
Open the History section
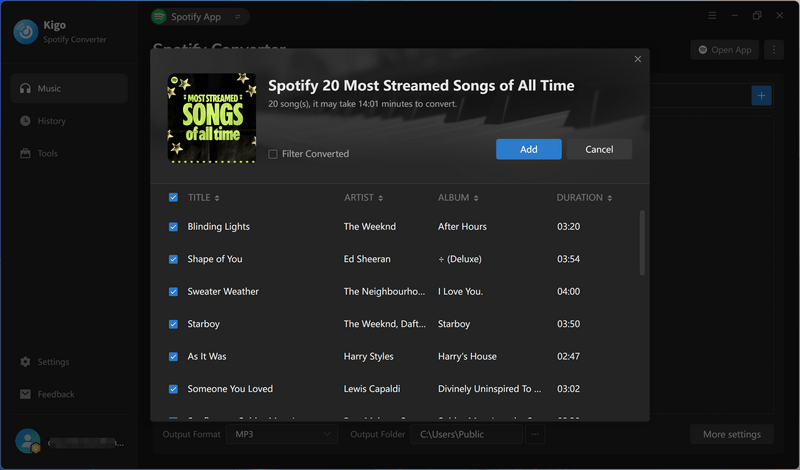click(x=69, y=121)
